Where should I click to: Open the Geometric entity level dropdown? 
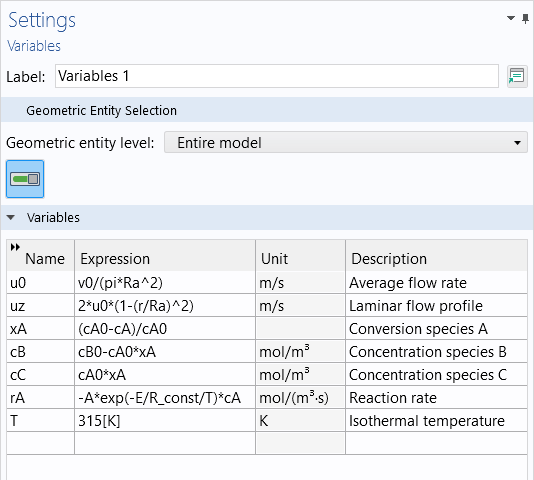[346, 143]
